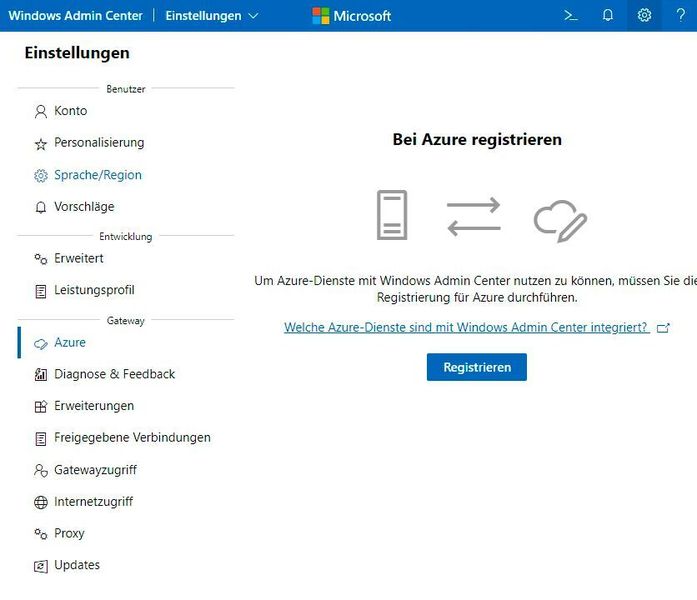This screenshot has width=697, height=600.
Task: Click the Erweiterungen puzzle icon
Action: click(x=40, y=406)
